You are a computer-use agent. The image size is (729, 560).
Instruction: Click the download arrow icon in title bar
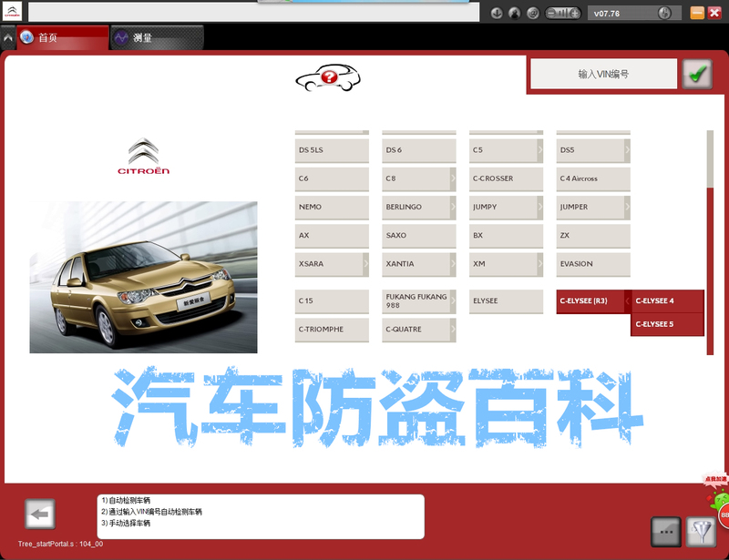coord(497,13)
